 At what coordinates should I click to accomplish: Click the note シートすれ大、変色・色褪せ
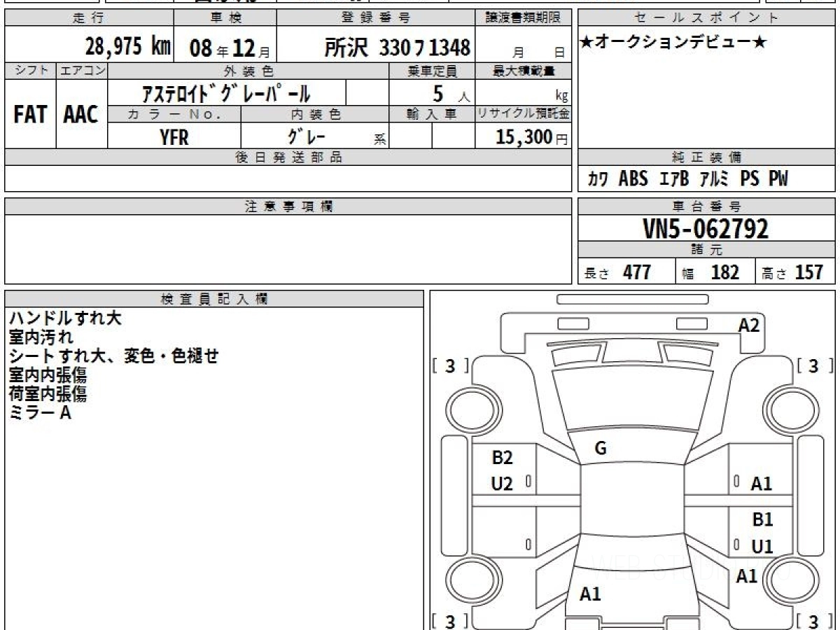pyautogui.click(x=113, y=356)
